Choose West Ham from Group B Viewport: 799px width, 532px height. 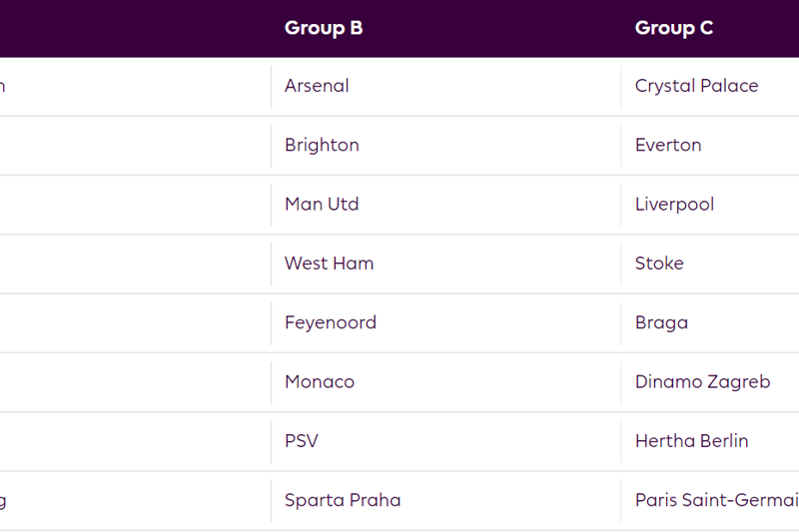tap(329, 264)
